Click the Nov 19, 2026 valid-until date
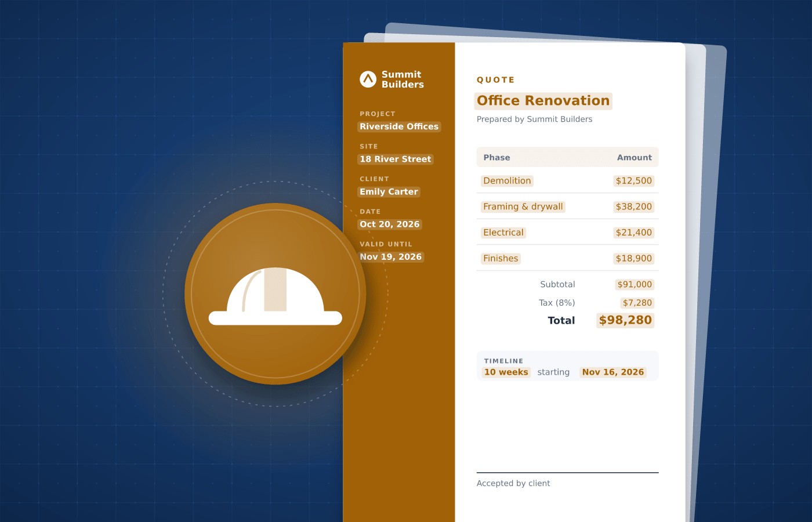Image resolution: width=812 pixels, height=522 pixels. pyautogui.click(x=391, y=256)
